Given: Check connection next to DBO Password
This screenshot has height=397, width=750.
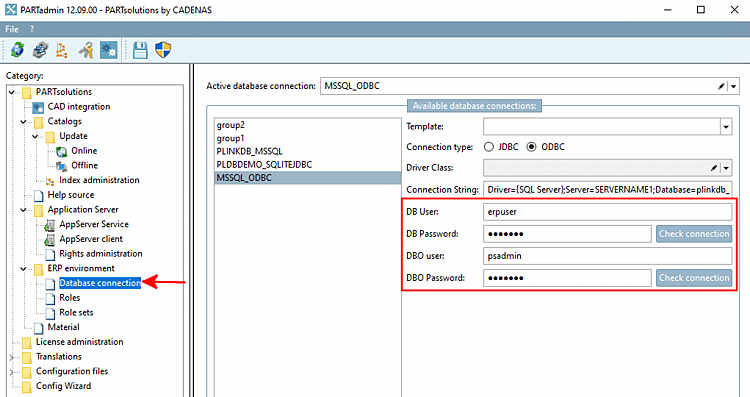Looking at the screenshot, I should (x=694, y=278).
